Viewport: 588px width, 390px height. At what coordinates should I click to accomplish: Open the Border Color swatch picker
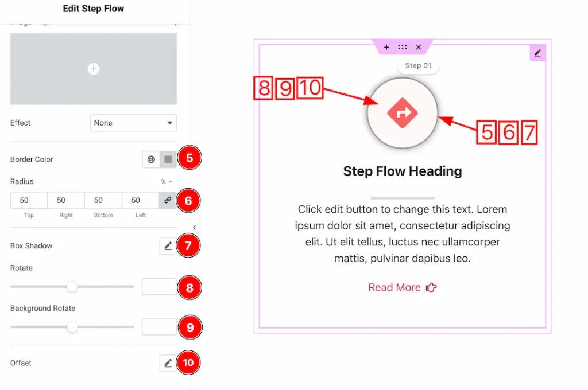(x=168, y=159)
